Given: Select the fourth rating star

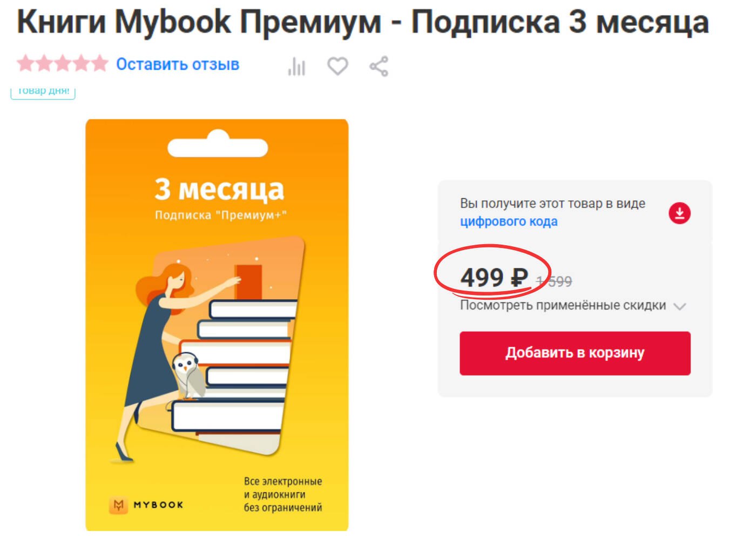Looking at the screenshot, I should point(80,64).
